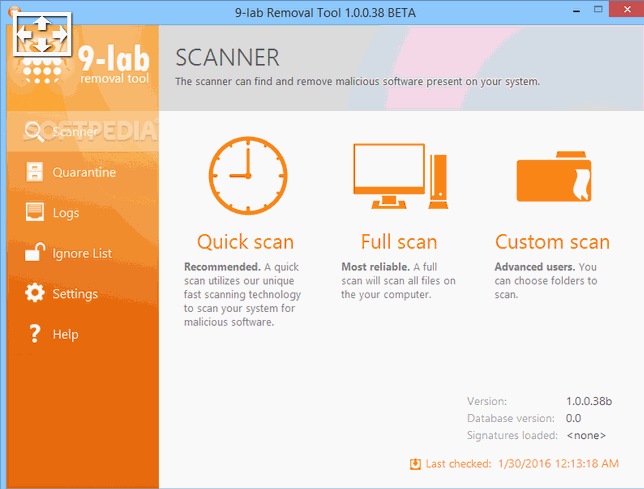This screenshot has height=489, width=644.
Task: Open the Help menu label
Action: click(65, 335)
